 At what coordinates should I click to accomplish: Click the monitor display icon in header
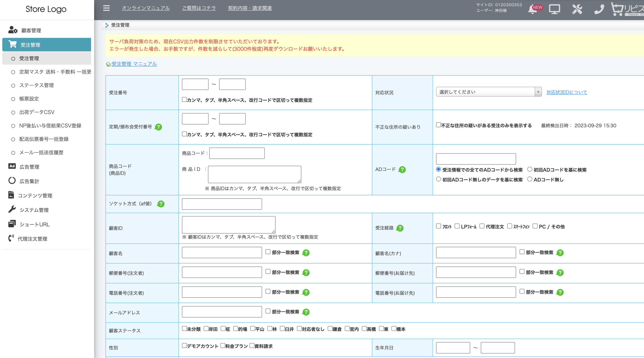click(554, 9)
